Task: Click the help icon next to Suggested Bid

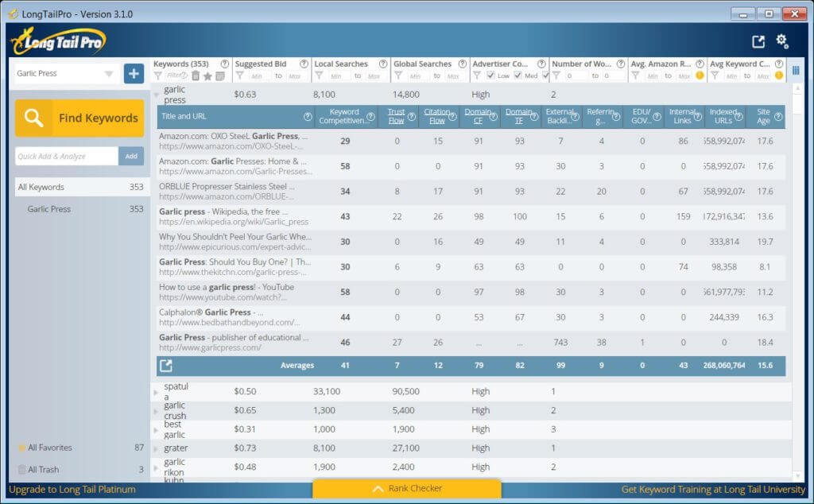Action: pos(304,64)
